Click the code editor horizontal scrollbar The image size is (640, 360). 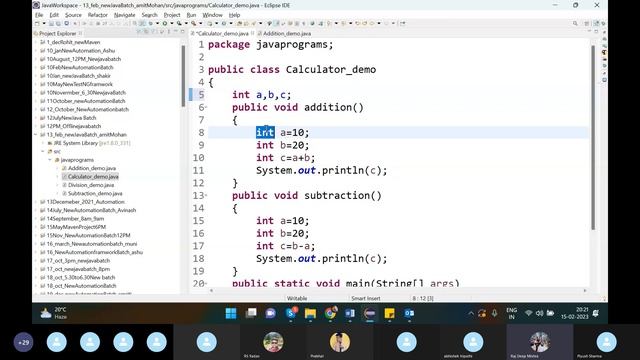point(398,291)
